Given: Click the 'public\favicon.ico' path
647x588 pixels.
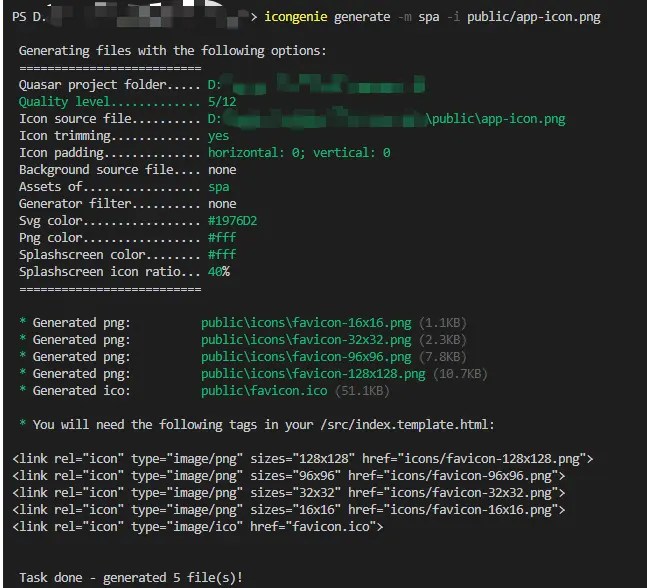Looking at the screenshot, I should point(264,391).
